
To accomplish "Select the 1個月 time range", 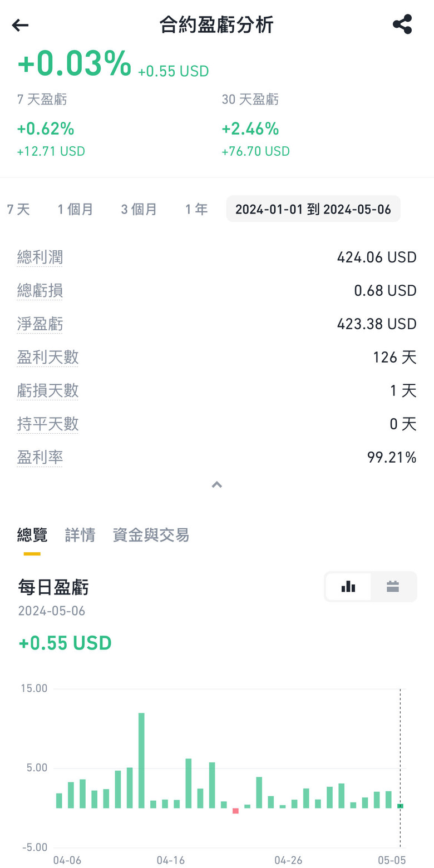I will coord(76,209).
